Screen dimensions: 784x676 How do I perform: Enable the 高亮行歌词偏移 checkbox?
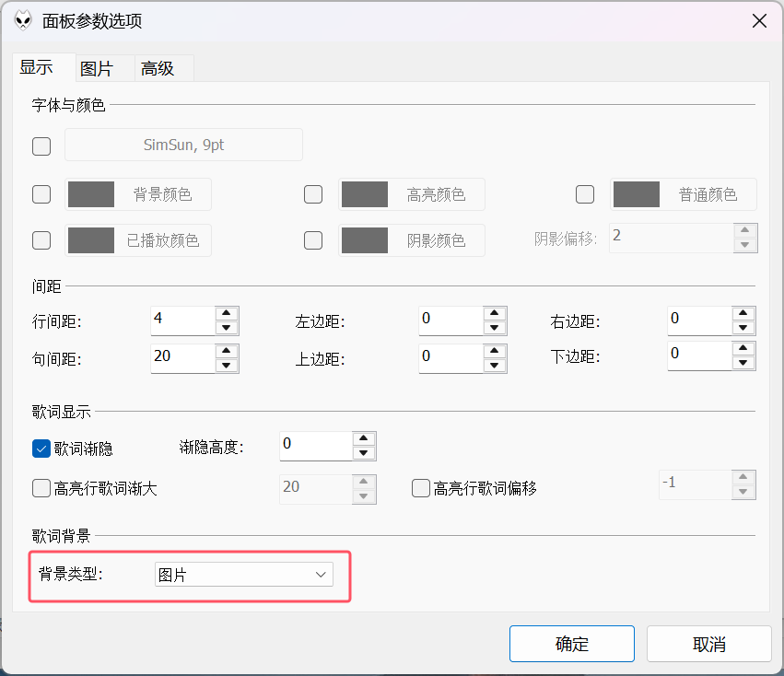(x=420, y=488)
